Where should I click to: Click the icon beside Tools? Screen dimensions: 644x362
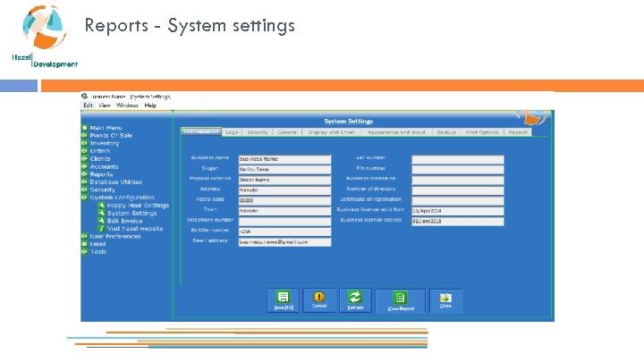coord(85,251)
